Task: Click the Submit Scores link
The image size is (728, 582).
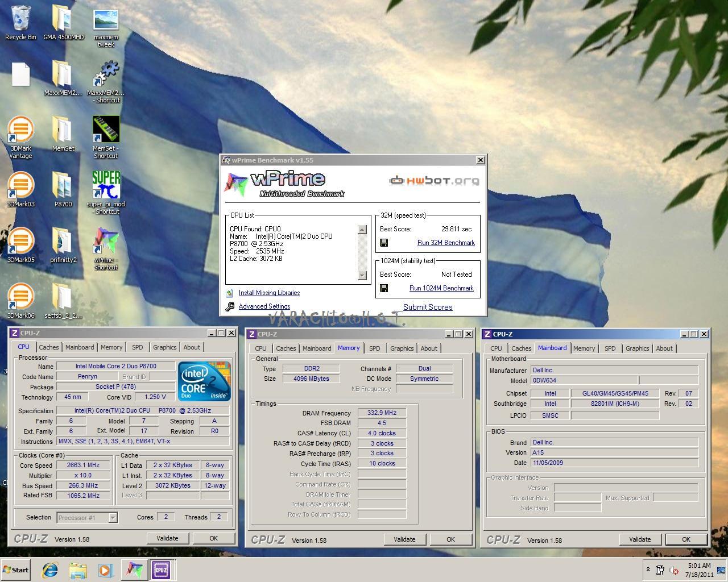Action: point(428,307)
